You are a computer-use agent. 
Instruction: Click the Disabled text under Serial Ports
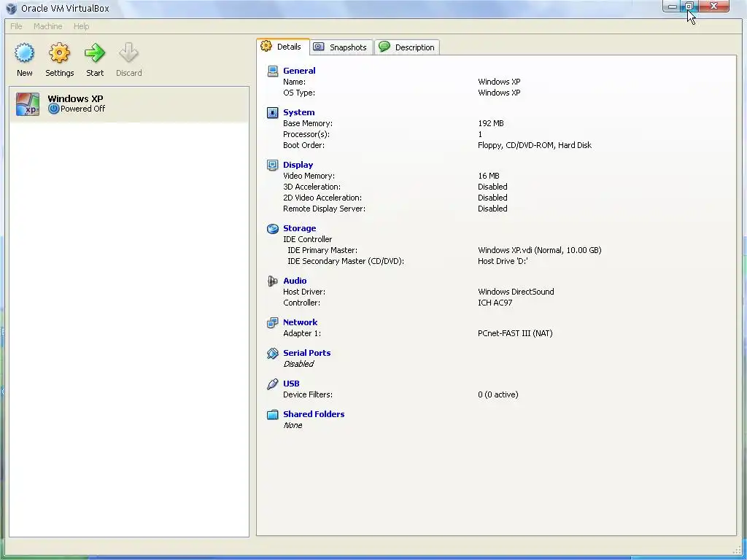point(298,364)
